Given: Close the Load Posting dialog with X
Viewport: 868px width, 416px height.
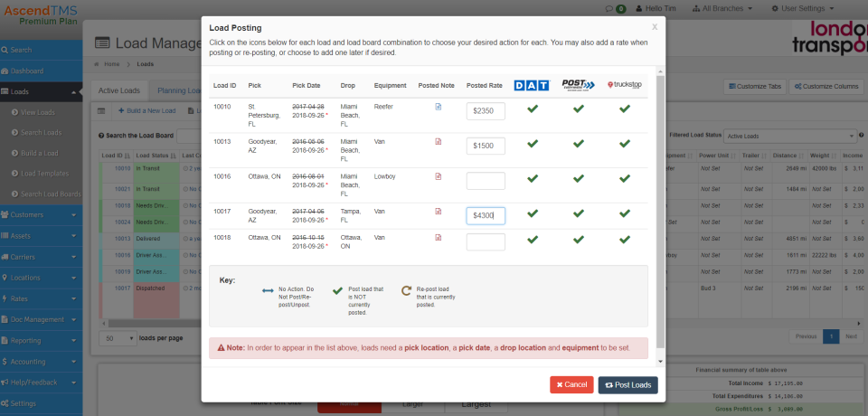Looking at the screenshot, I should 655,26.
